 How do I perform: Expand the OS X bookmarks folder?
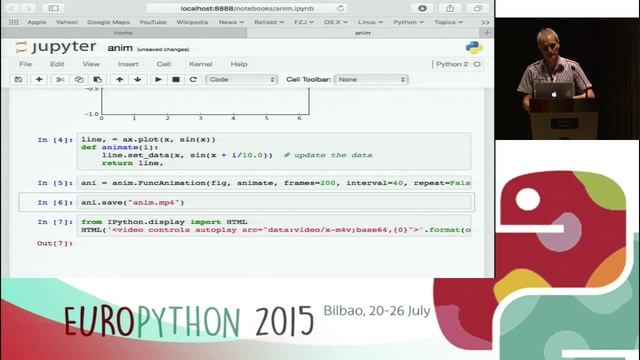pos(336,22)
